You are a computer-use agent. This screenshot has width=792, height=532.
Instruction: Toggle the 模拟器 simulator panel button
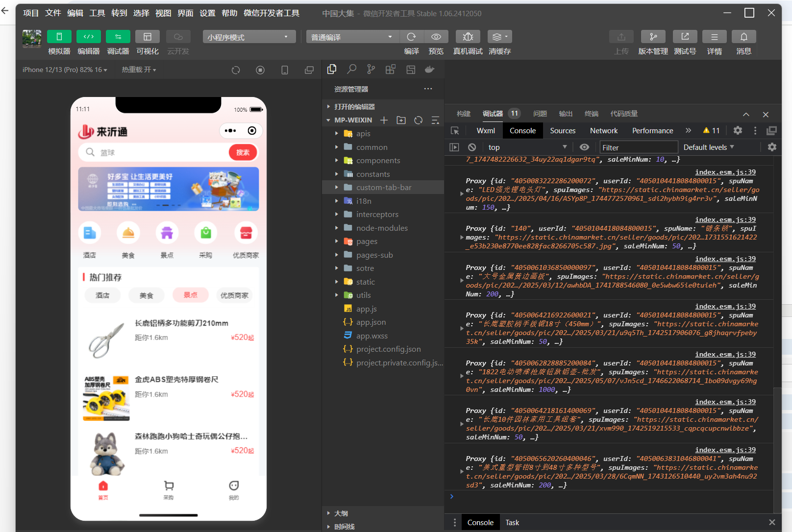point(59,37)
